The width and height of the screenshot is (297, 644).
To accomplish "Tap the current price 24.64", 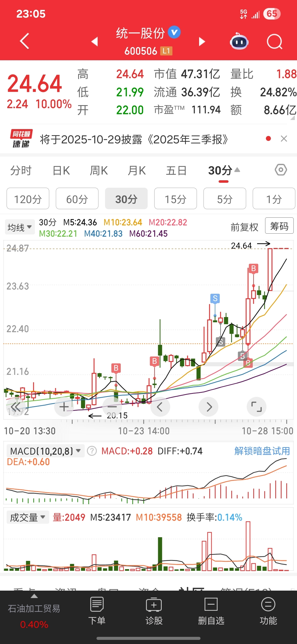I will [x=35, y=84].
